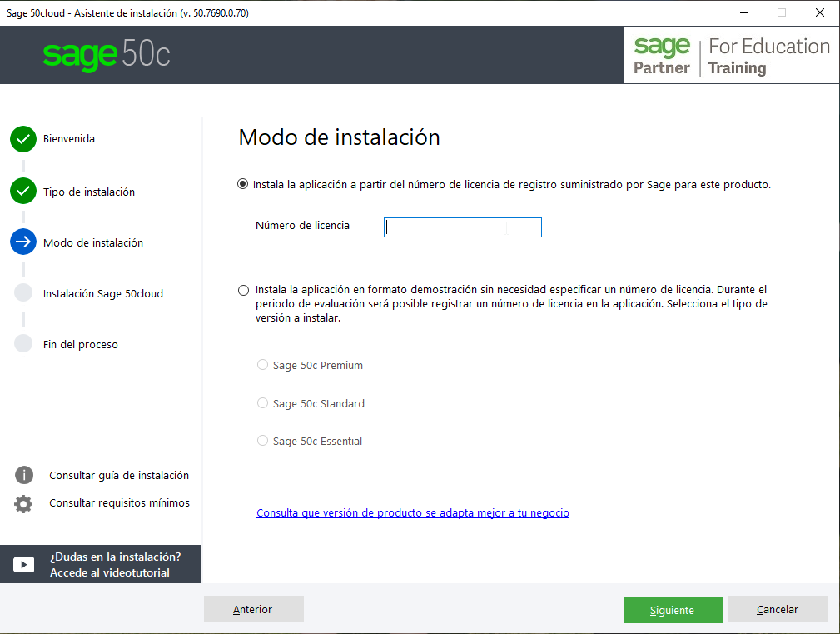
Task: Close the installer window
Action: [820, 12]
